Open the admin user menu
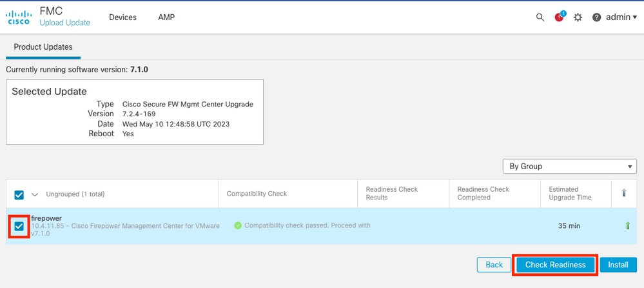This screenshot has height=288, width=644. click(621, 17)
